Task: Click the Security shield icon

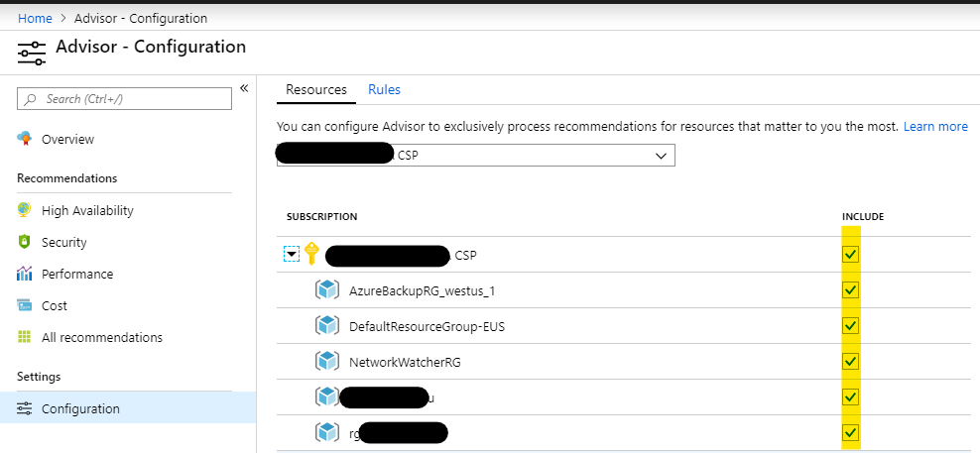Action: (x=25, y=242)
